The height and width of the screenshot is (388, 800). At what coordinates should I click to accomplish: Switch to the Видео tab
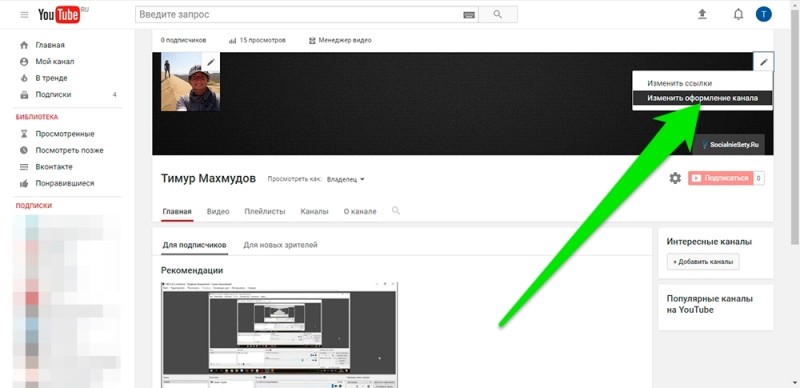pos(218,211)
